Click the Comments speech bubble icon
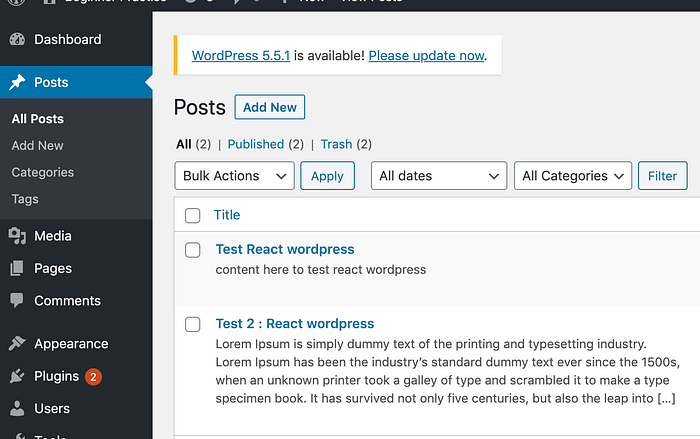700x439 pixels. [x=17, y=300]
